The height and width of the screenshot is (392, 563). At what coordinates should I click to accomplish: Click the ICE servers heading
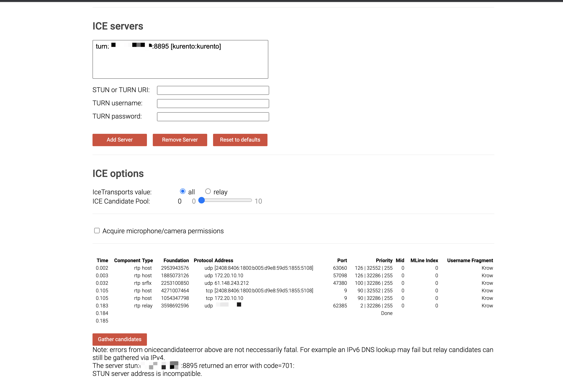click(x=118, y=26)
